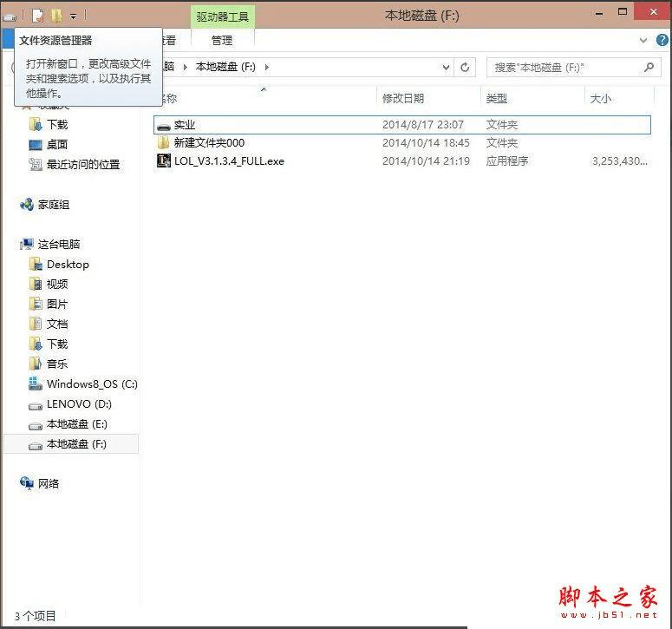Screen dimensions: 672x629
Task: Open 下载 under favorites in sidebar
Action: pyautogui.click(x=57, y=124)
